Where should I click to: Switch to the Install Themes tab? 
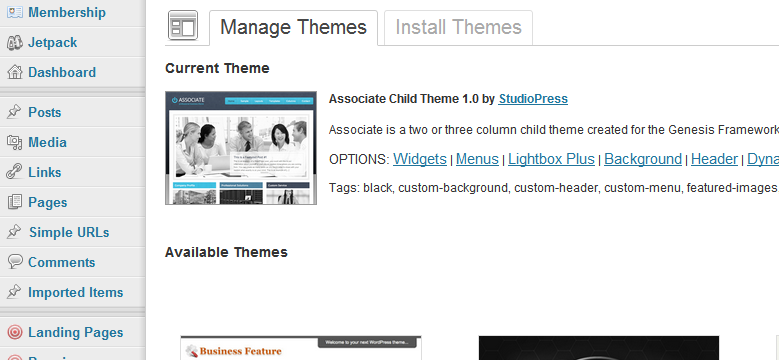[458, 27]
